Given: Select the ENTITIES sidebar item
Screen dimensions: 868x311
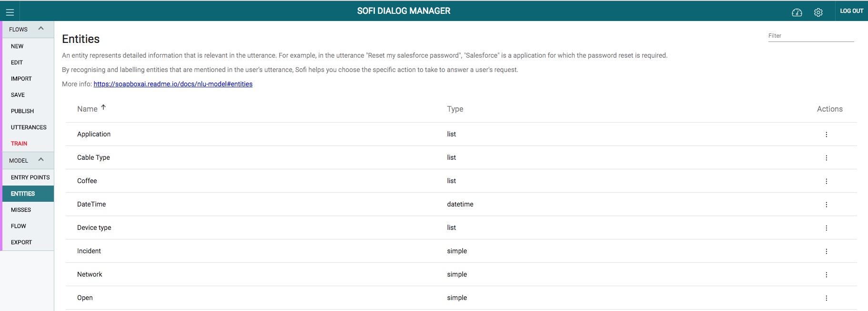Looking at the screenshot, I should tap(28, 194).
